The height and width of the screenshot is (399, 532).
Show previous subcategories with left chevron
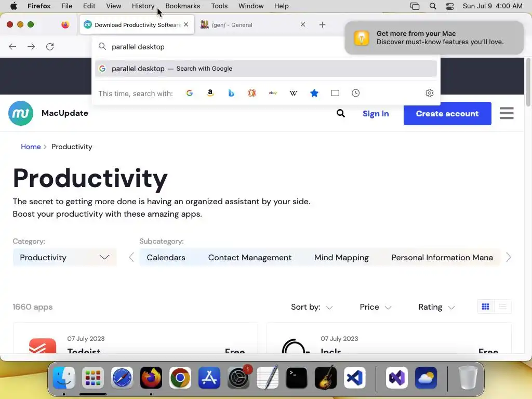click(131, 258)
